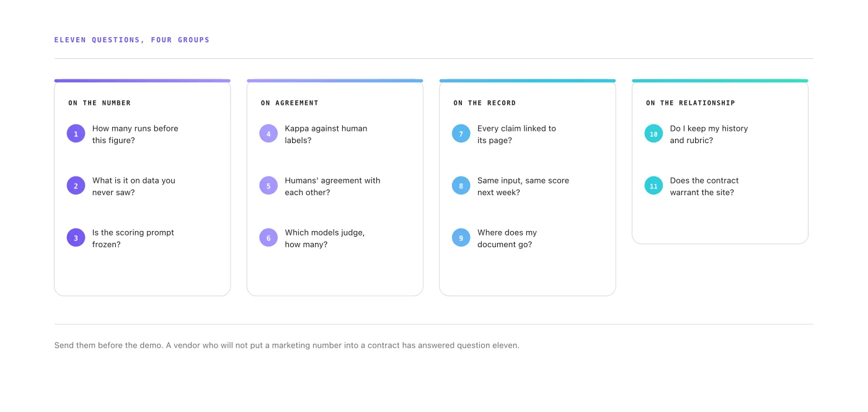
Task: Click the lavender number 4 badge
Action: tap(268, 133)
